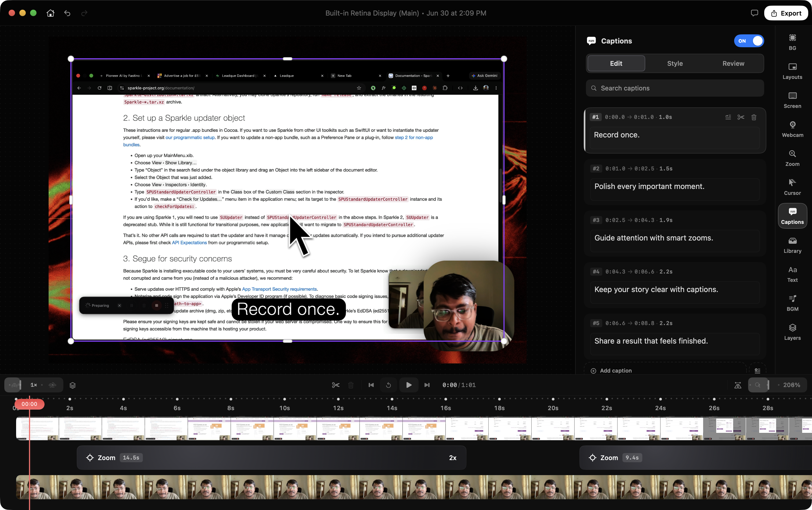Skip to the previous frame marker

coord(371,385)
